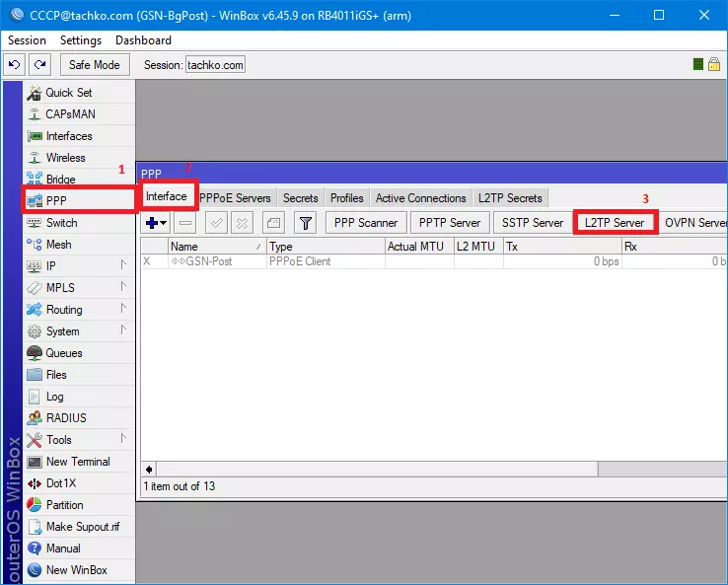Viewport: 728px width, 585px height.
Task: Click the PPTP Server button
Action: [x=450, y=223]
